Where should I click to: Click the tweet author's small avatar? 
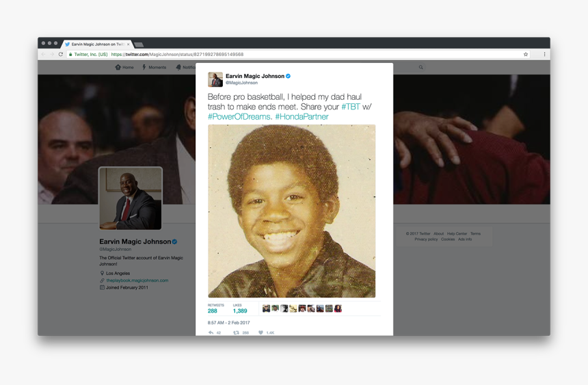(215, 79)
